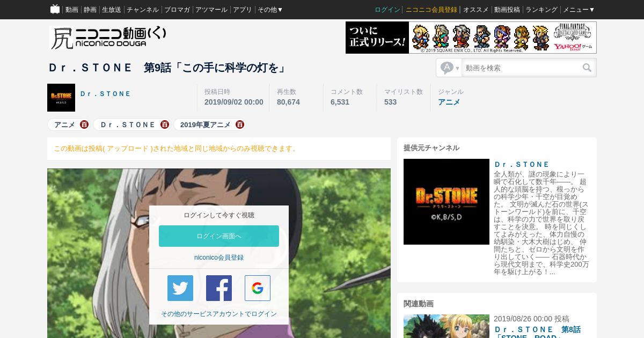The image size is (644, 338).
Task: Click the マイリスト数 533 value
Action: click(390, 102)
